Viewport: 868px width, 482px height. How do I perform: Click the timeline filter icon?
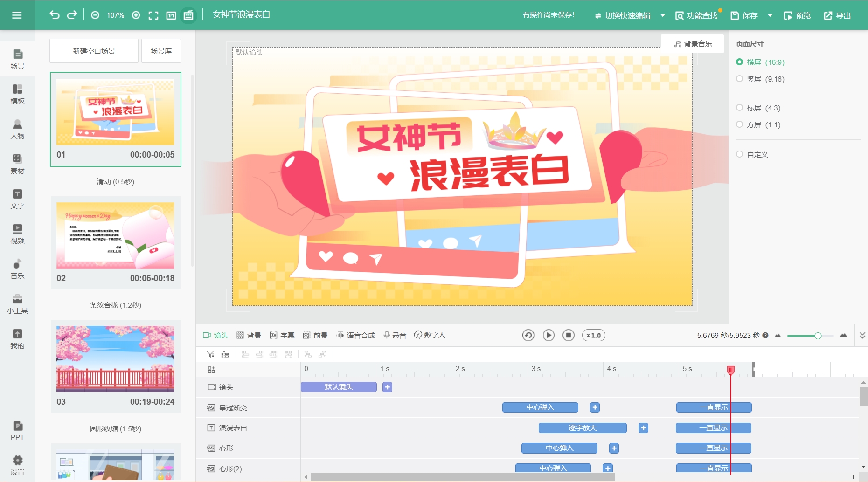(x=211, y=354)
